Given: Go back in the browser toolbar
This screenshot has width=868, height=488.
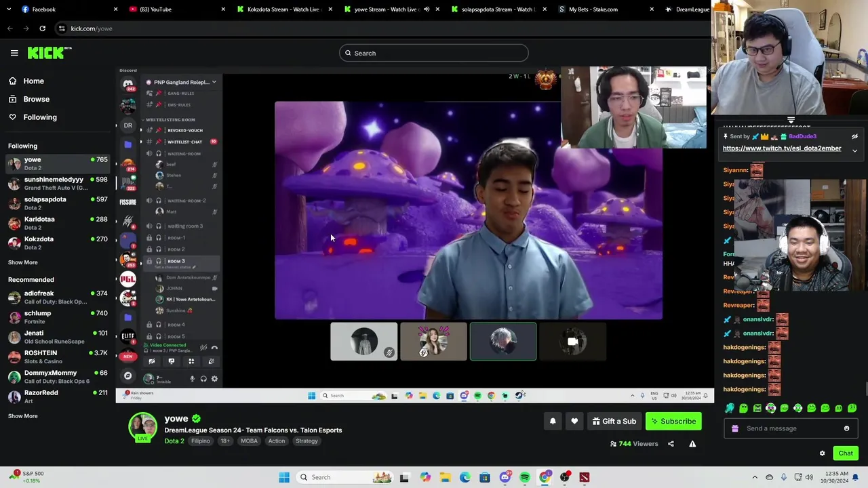Looking at the screenshot, I should point(10,28).
